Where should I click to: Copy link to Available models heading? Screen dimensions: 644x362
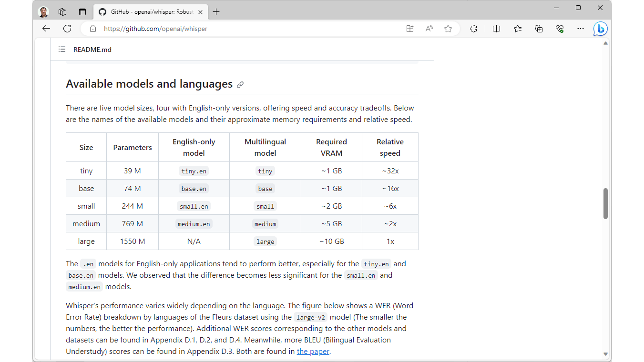click(240, 85)
